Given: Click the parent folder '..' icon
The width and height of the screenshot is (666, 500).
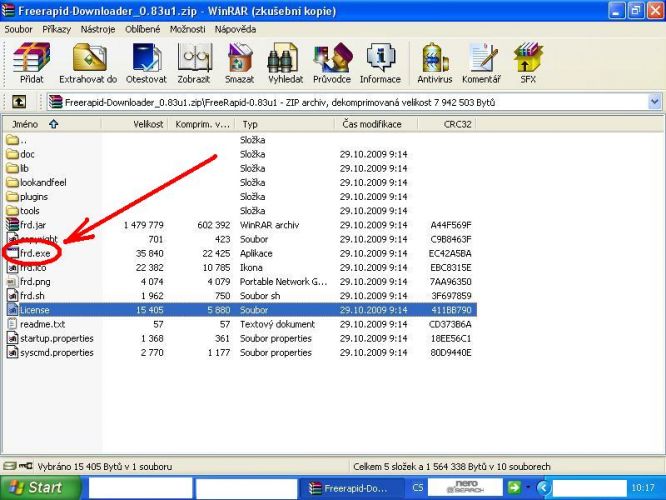Looking at the screenshot, I should 13,140.
